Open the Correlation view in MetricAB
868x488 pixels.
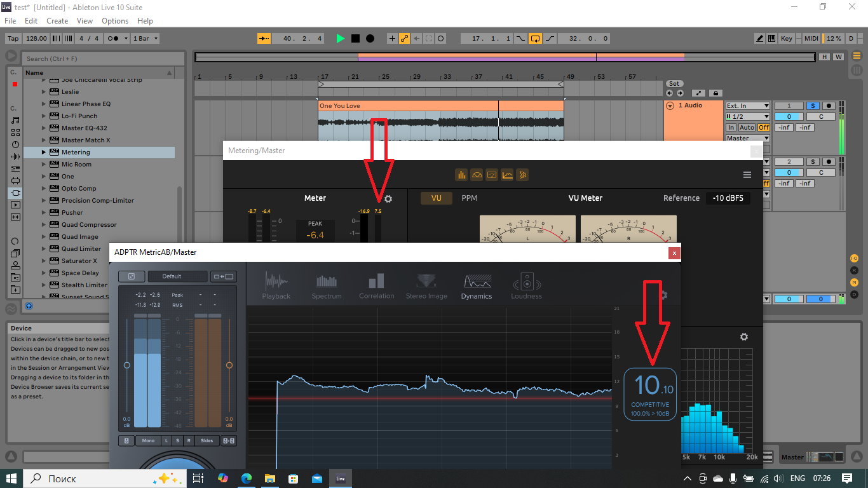(377, 286)
